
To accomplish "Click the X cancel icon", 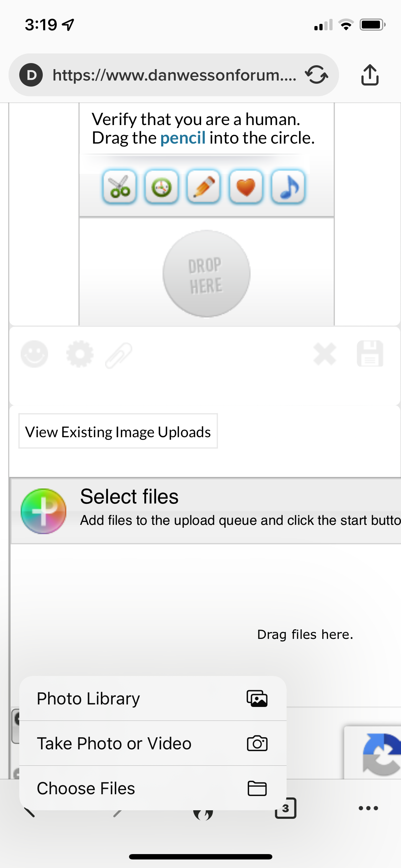I will tap(325, 354).
